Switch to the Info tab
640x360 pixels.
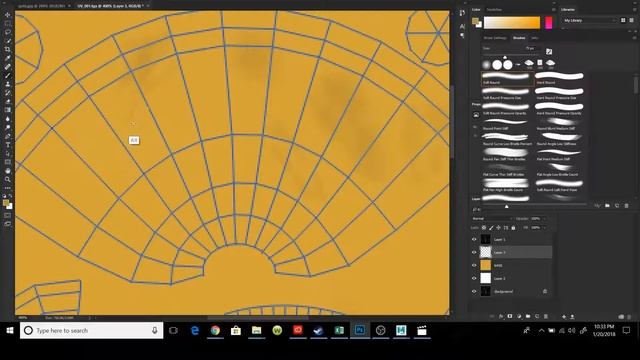pos(534,38)
